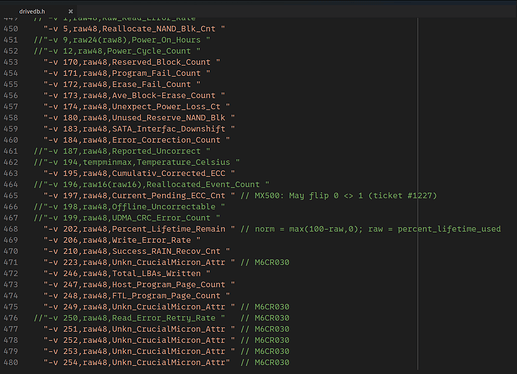Click the Program_Fail_Count attribute line
517x374 pixels.
(127, 73)
